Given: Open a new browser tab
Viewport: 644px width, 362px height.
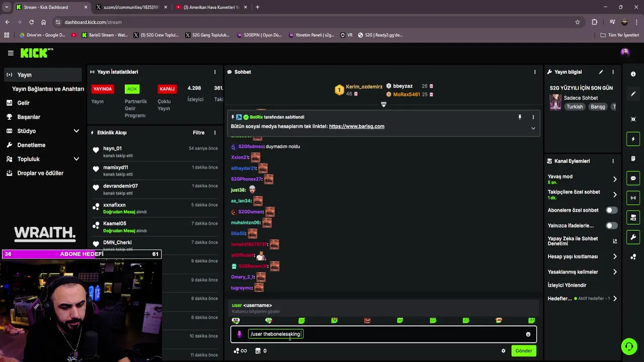Looking at the screenshot, I should [258, 7].
